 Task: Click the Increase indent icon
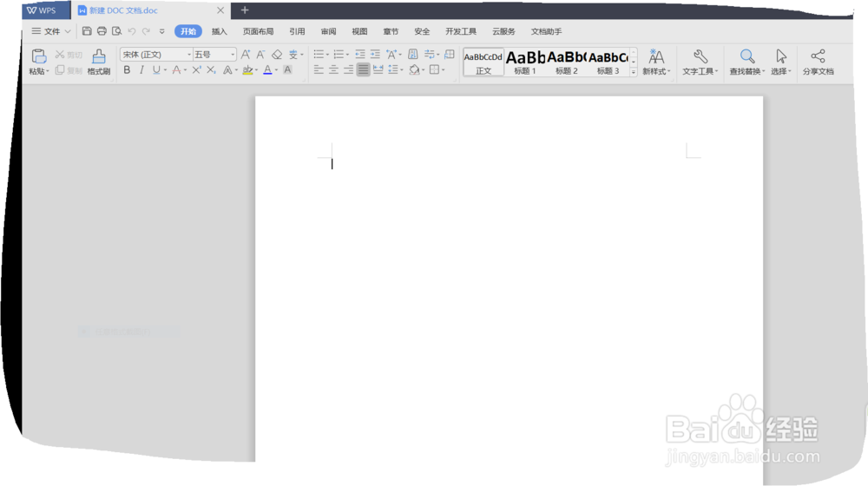[375, 55]
